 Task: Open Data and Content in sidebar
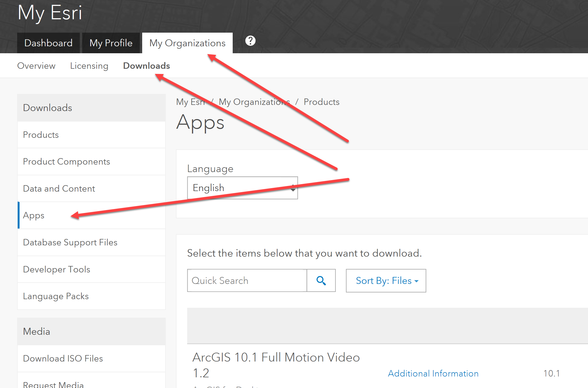pyautogui.click(x=59, y=189)
